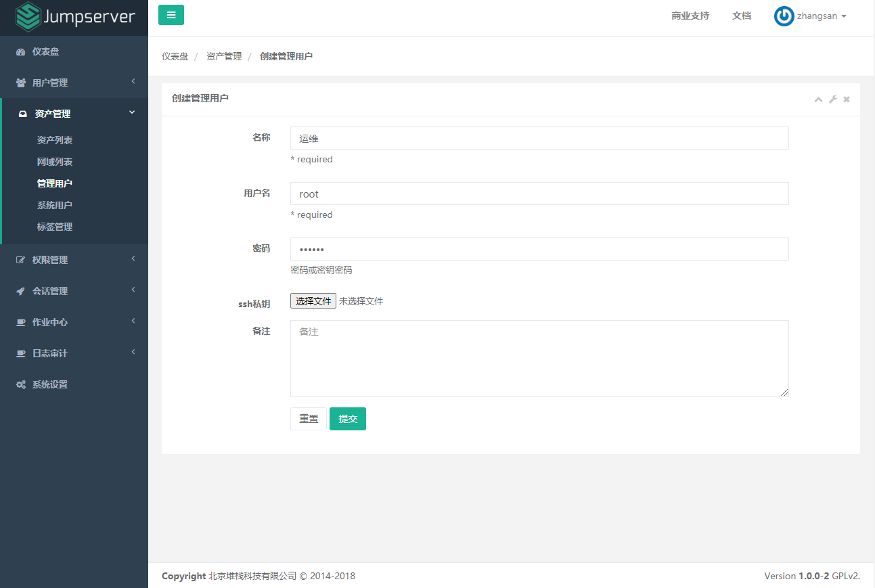Collapse the panel with the chevron-up icon
The image size is (875, 588).
(818, 99)
